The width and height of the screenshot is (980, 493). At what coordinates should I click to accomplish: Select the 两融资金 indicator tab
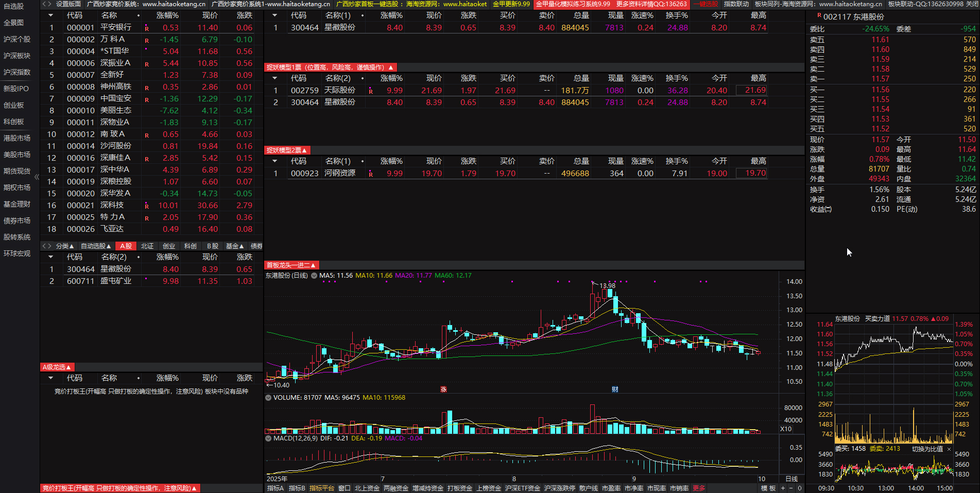(x=396, y=488)
